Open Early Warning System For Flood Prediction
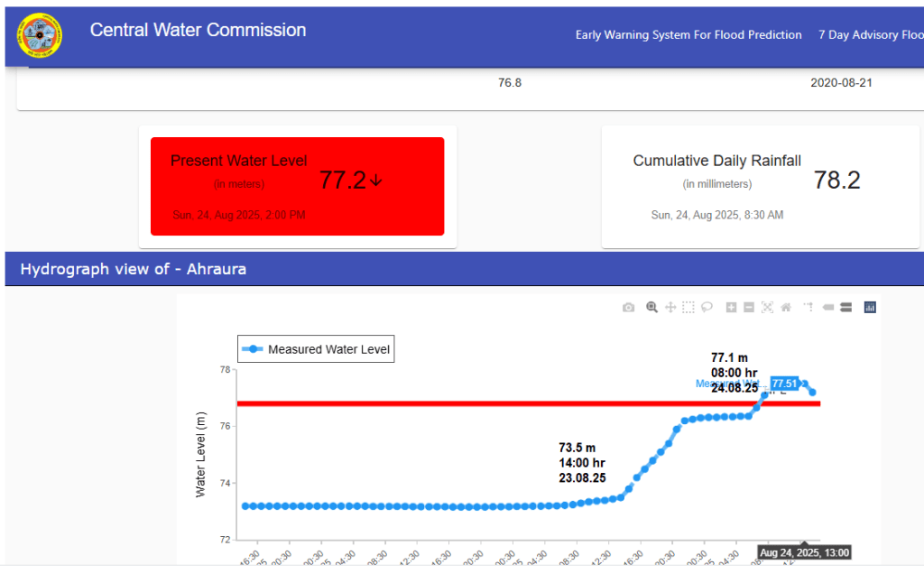 (688, 35)
